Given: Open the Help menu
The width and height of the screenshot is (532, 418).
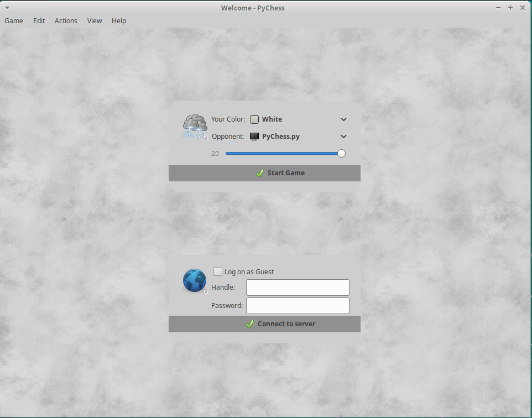Looking at the screenshot, I should point(119,21).
